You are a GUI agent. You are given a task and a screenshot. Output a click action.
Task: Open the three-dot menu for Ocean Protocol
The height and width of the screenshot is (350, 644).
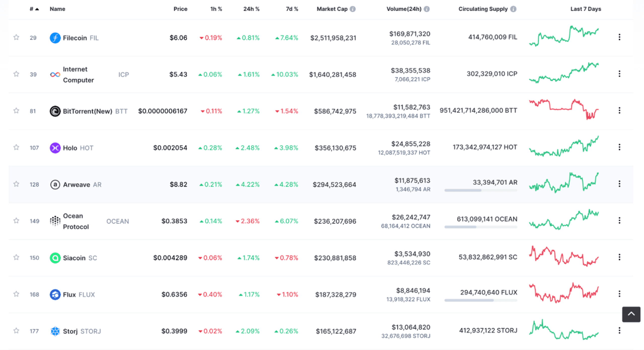click(x=619, y=221)
